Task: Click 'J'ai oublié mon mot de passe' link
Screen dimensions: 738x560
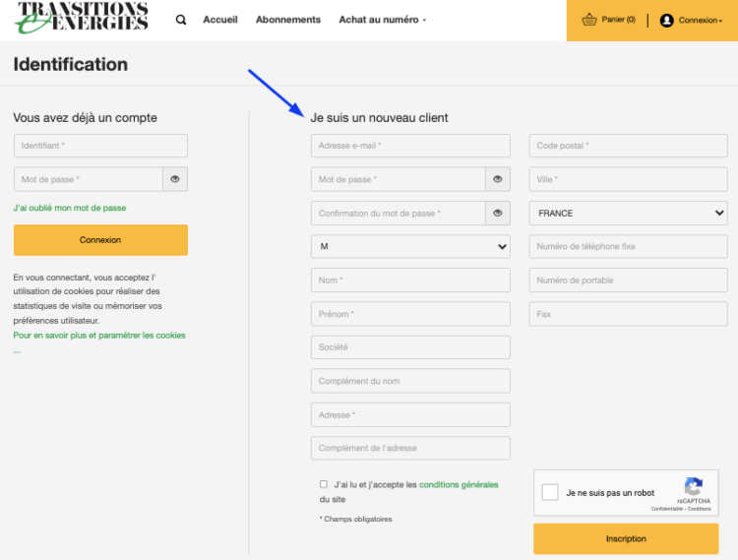Action: (70, 208)
